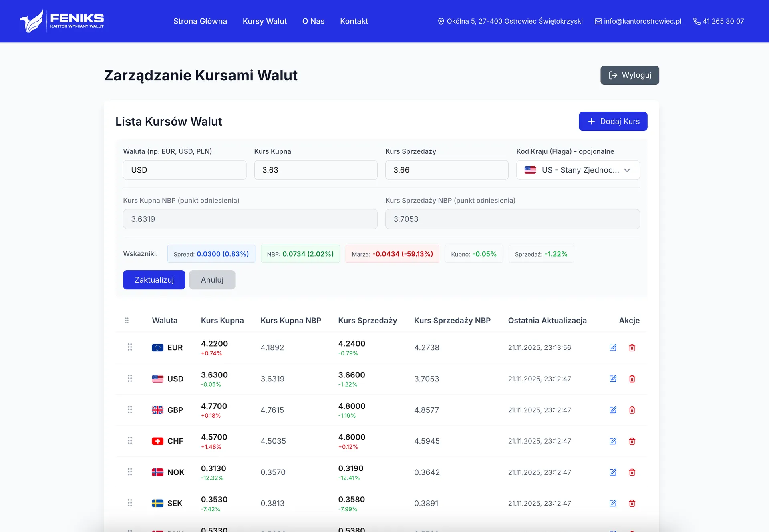Image resolution: width=769 pixels, height=532 pixels.
Task: Open Kursy Walut navigation item
Action: 264,21
